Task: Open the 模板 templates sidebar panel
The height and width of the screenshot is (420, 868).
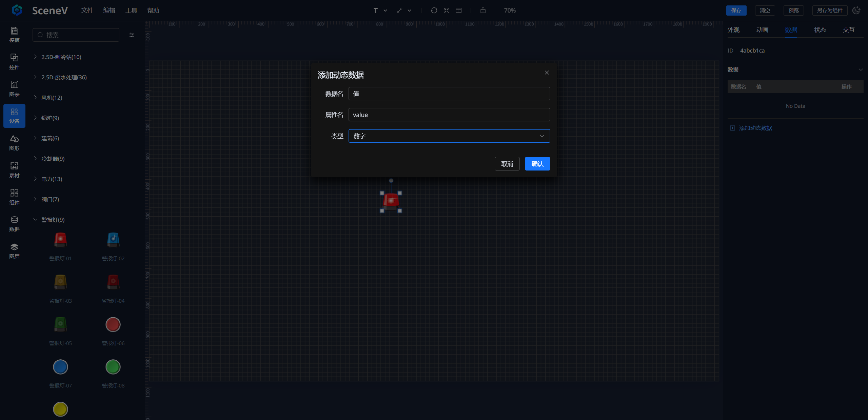Action: (x=14, y=35)
